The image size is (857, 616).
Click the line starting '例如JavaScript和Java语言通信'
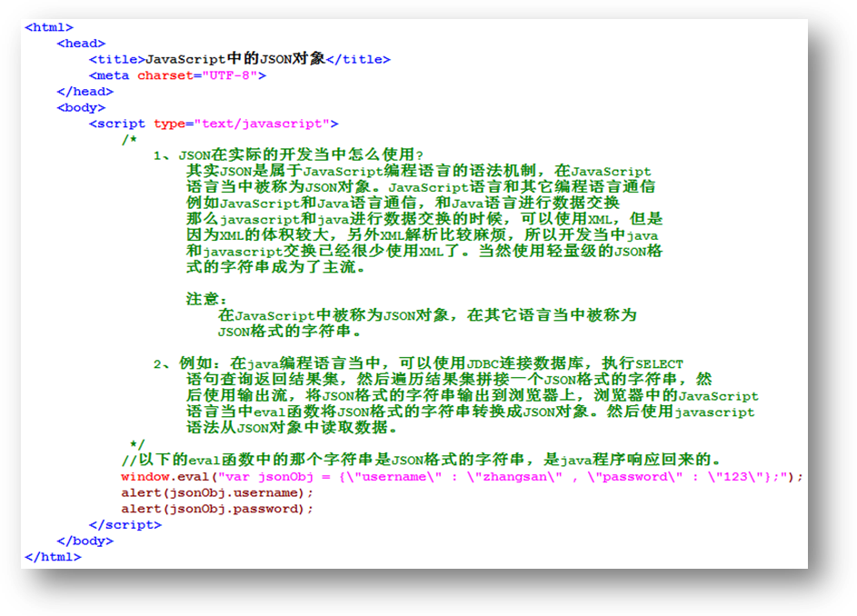[403, 203]
